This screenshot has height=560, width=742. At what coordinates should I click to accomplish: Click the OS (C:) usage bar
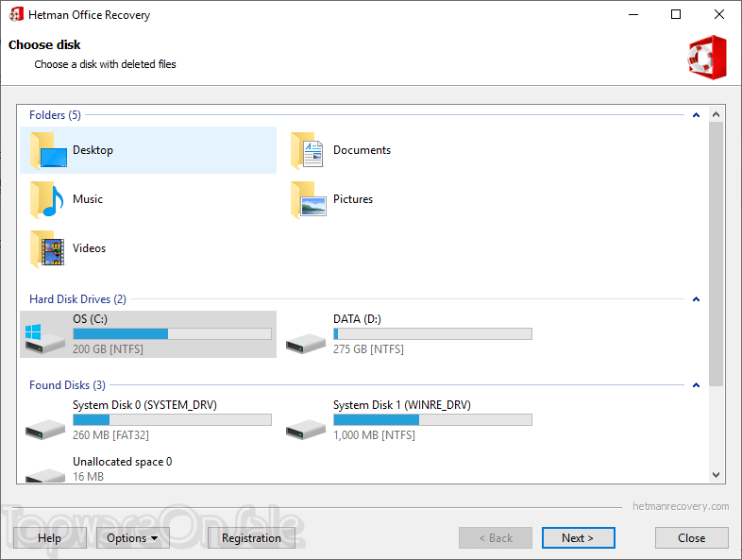point(172,333)
